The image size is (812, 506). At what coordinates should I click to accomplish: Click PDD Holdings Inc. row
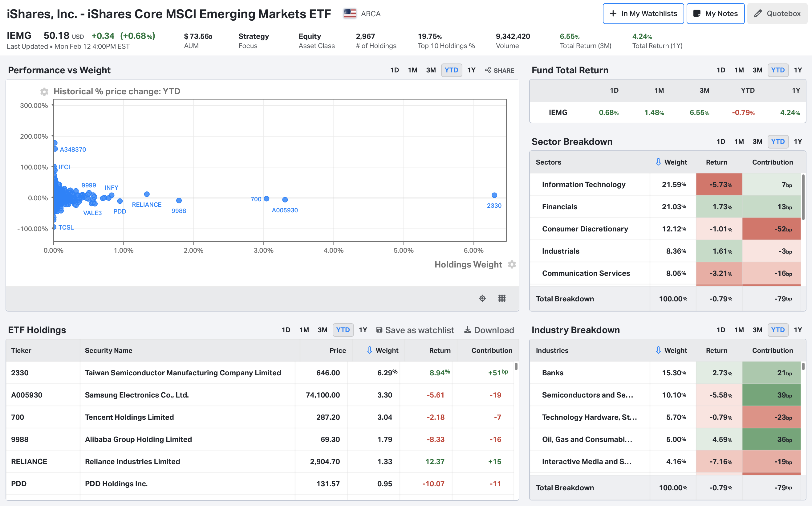tap(260, 484)
